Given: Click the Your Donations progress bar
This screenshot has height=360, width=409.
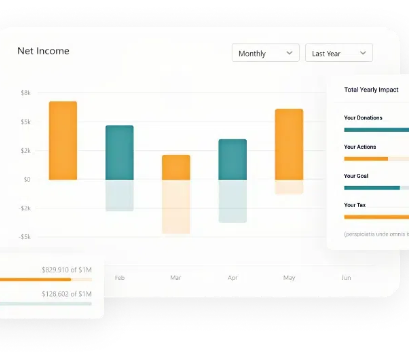Looking at the screenshot, I should point(376,130).
